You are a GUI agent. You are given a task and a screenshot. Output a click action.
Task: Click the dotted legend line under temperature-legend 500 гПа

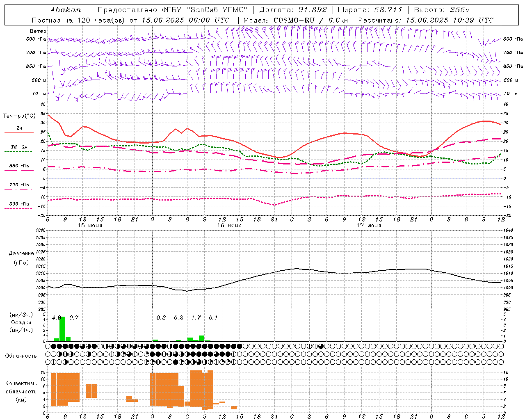[18, 208]
